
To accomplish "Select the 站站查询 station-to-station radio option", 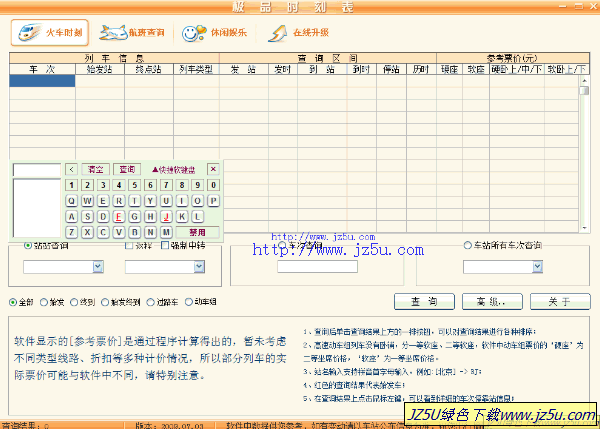I will coord(28,245).
